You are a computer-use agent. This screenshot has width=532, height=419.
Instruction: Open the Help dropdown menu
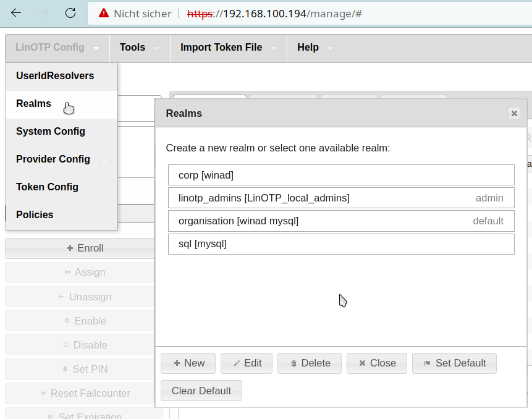(x=315, y=48)
